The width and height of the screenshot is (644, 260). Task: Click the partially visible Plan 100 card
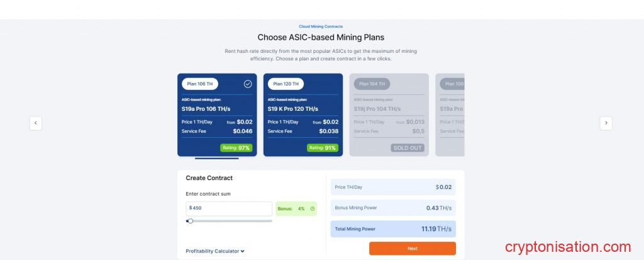pyautogui.click(x=450, y=115)
